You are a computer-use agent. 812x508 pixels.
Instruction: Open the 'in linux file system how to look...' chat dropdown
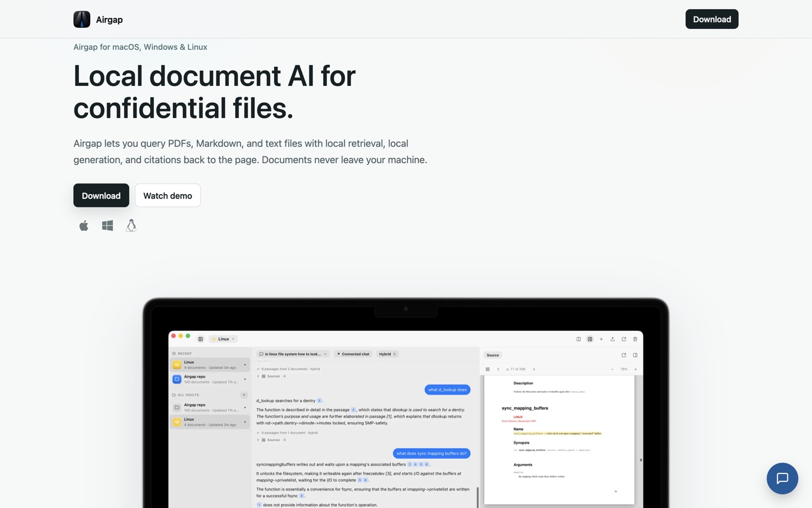coord(293,354)
